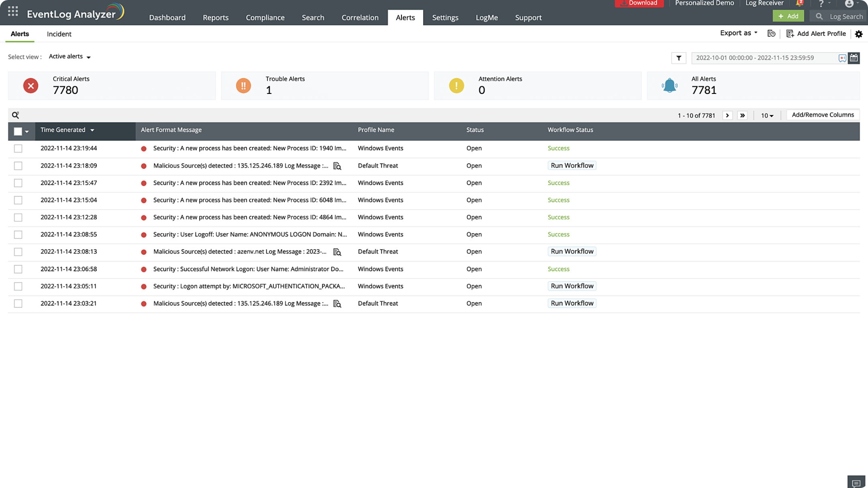Open the Correlation menu tab
Screen dimensions: 868x488
tap(360, 18)
